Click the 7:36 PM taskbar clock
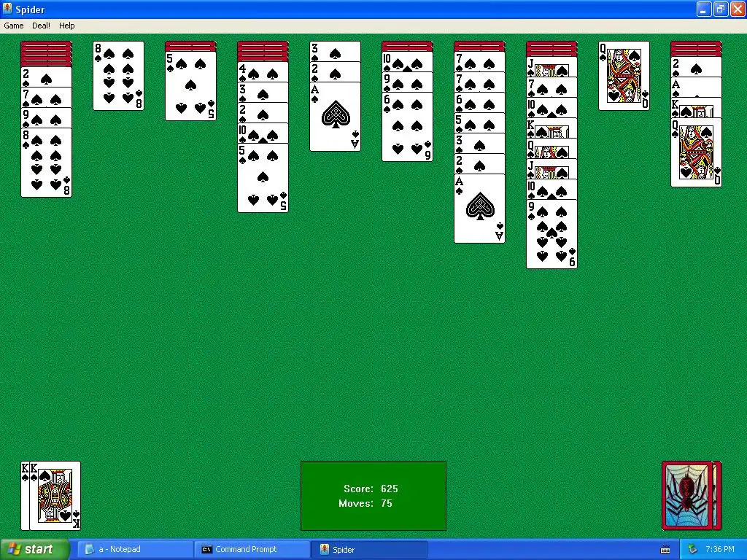The height and width of the screenshot is (560, 747). tap(720, 549)
